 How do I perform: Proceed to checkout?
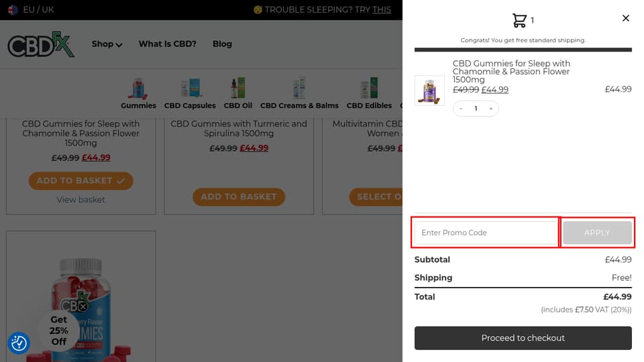click(x=523, y=338)
